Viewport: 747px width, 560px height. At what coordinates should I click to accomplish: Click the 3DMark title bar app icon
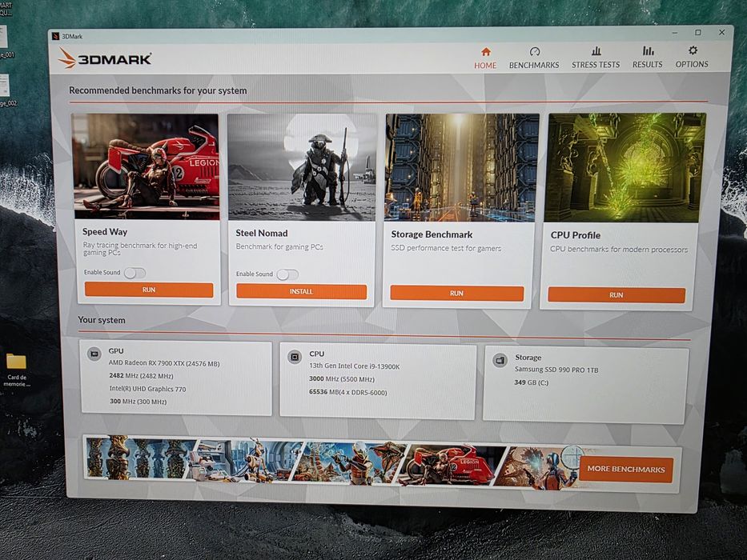point(56,36)
